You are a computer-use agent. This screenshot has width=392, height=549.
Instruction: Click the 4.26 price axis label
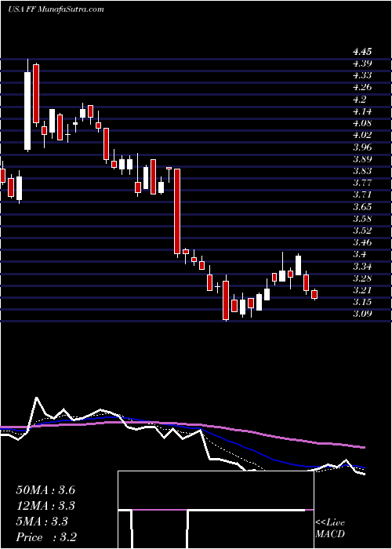(362, 88)
